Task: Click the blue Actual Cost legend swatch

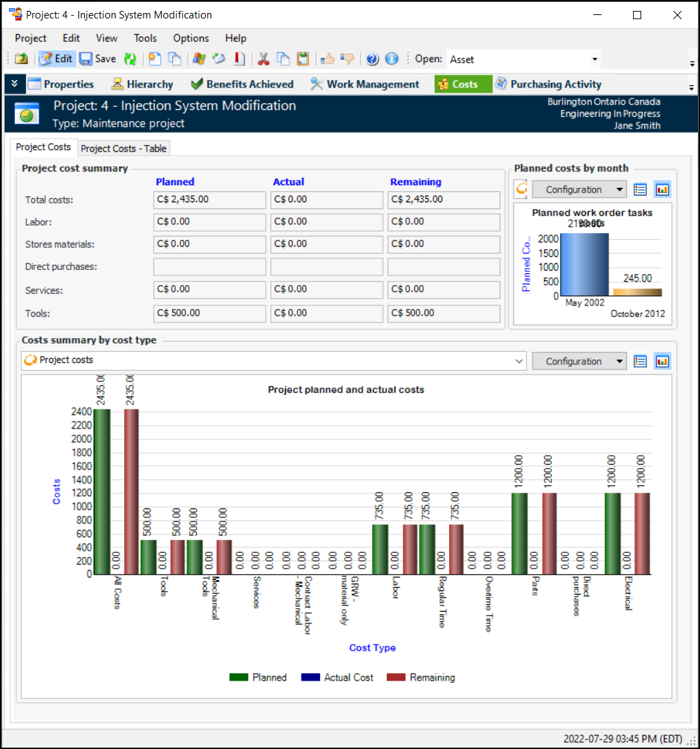Action: coord(310,677)
